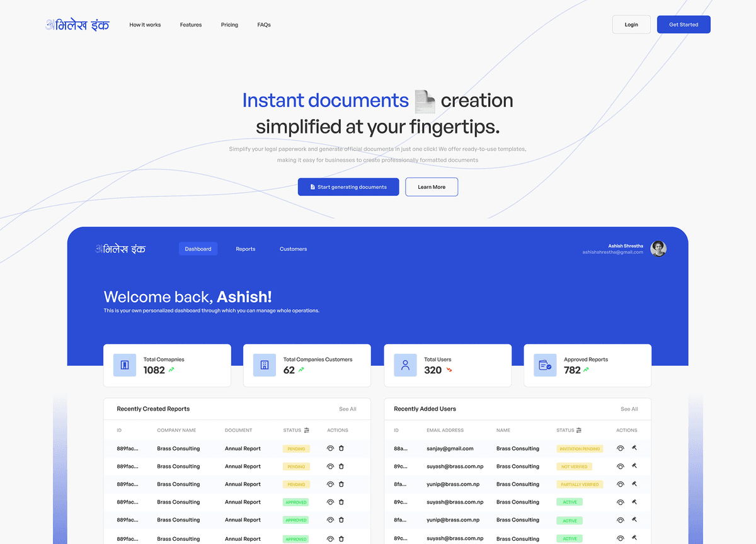Click the hammer icon for sanjay@gmail.com

click(x=634, y=448)
